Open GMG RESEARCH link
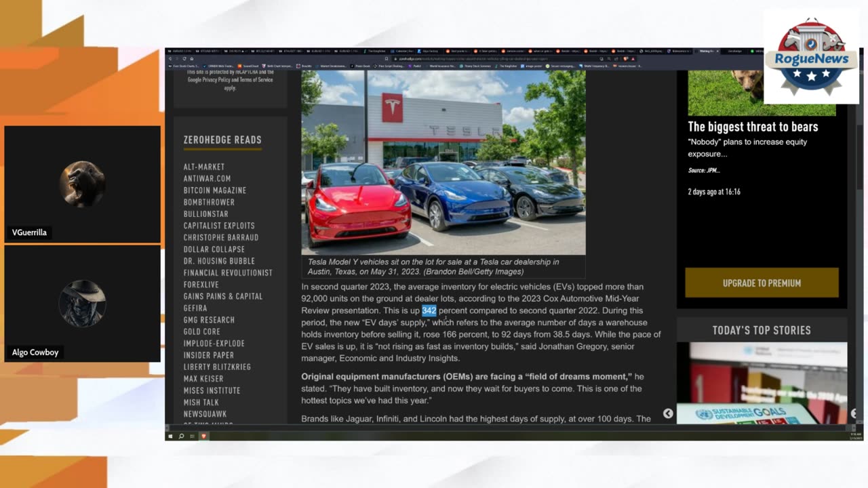The height and width of the screenshot is (488, 868). point(209,320)
